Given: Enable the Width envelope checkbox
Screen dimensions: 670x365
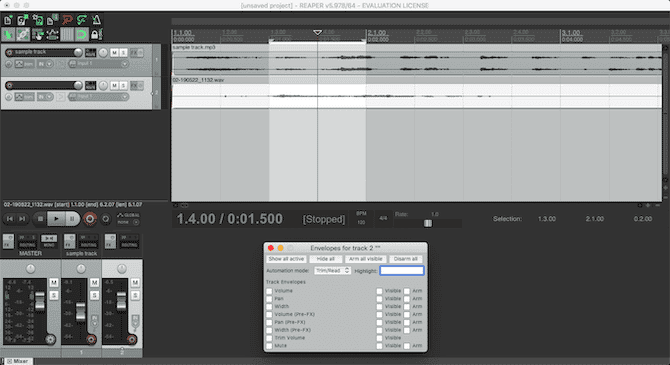Looking at the screenshot, I should pos(269,306).
